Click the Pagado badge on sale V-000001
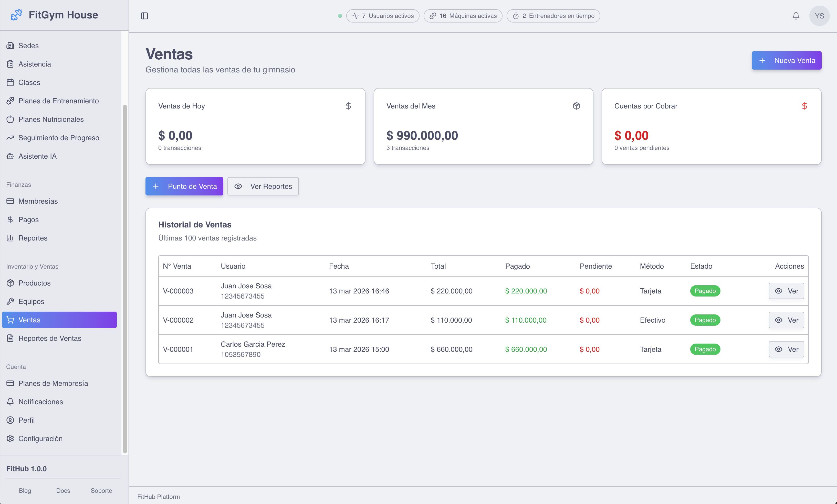837x504 pixels. point(705,349)
